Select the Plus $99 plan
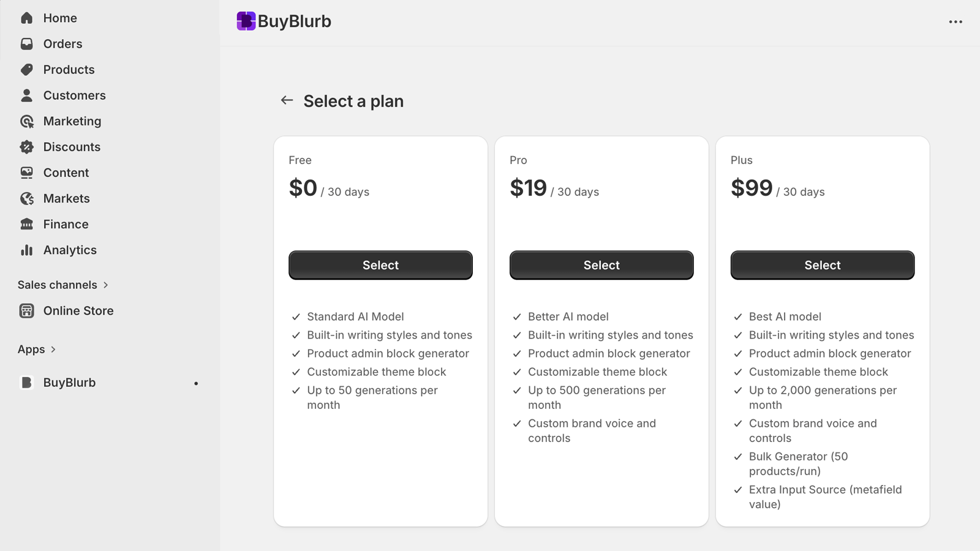The width and height of the screenshot is (980, 551). 822,265
